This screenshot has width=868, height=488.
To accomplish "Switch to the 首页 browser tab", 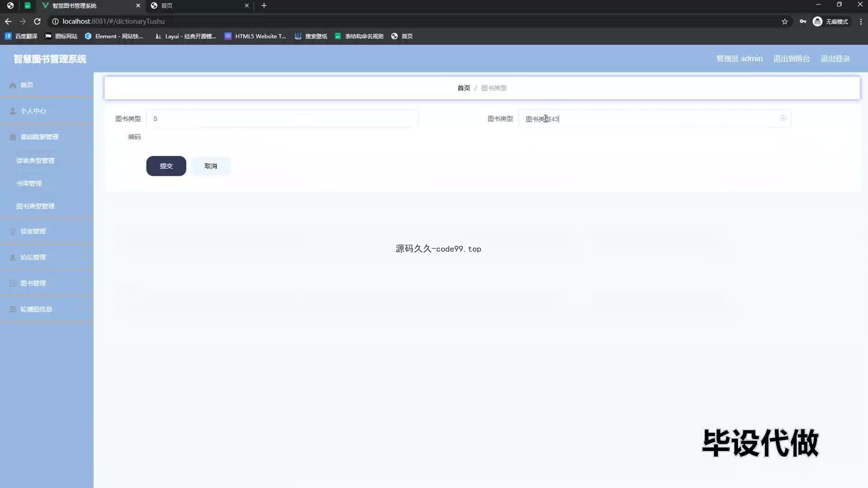I will tap(200, 5).
